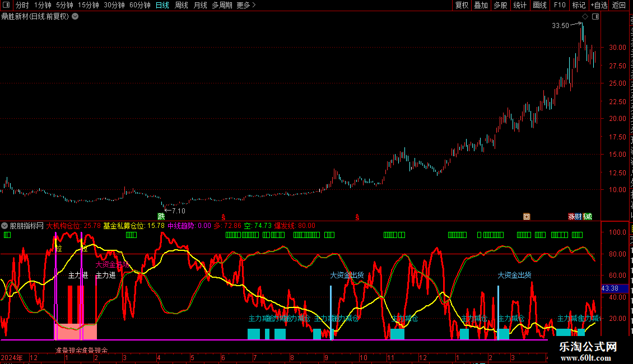Click the 基金私募仓位: 15.78 value
Screen dimensions: 633x364
click(134, 226)
